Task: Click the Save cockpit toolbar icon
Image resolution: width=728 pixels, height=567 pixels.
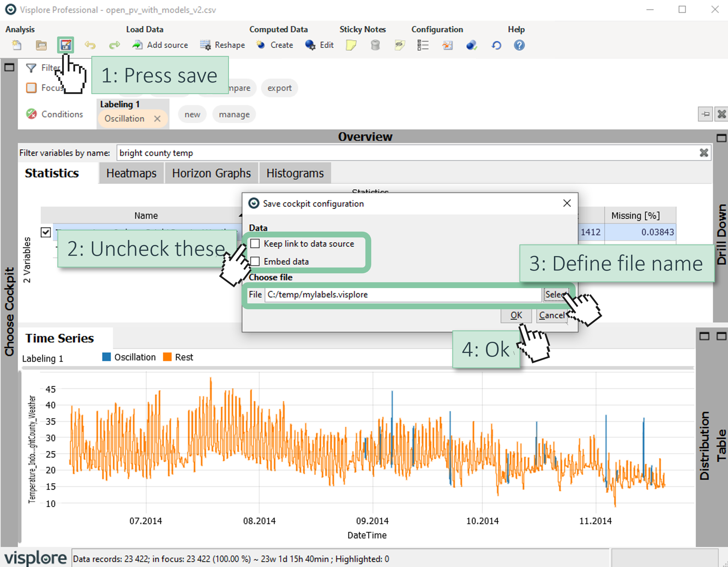Action: point(65,45)
